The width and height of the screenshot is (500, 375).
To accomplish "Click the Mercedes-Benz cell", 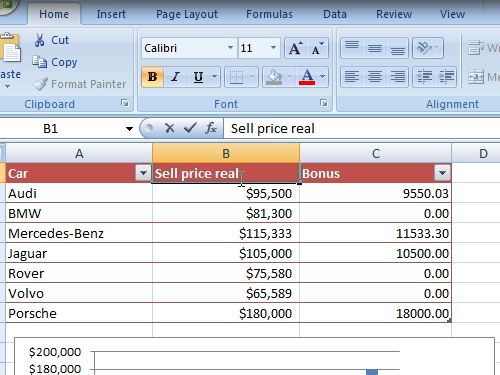I will pos(79,233).
